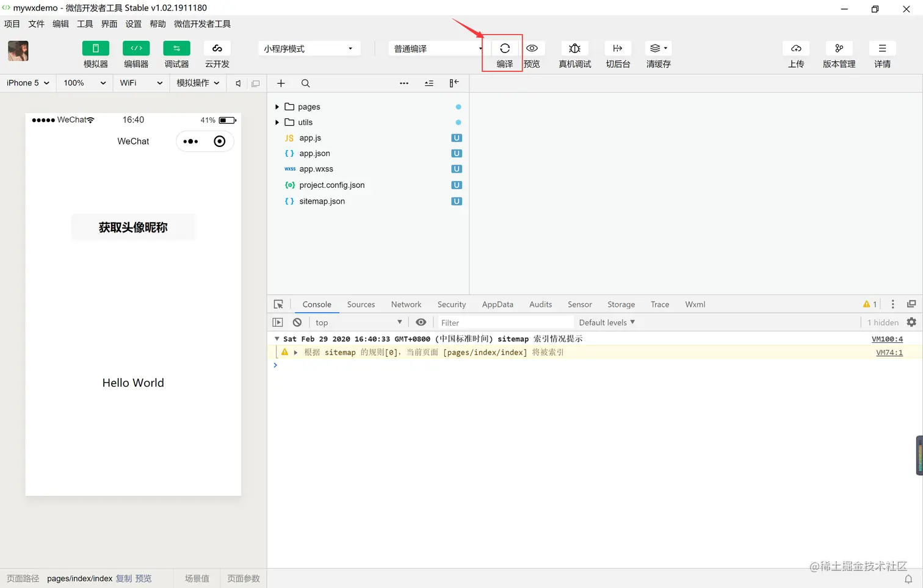The image size is (923, 588).
Task: Open the WiFi network dropdown
Action: (141, 83)
